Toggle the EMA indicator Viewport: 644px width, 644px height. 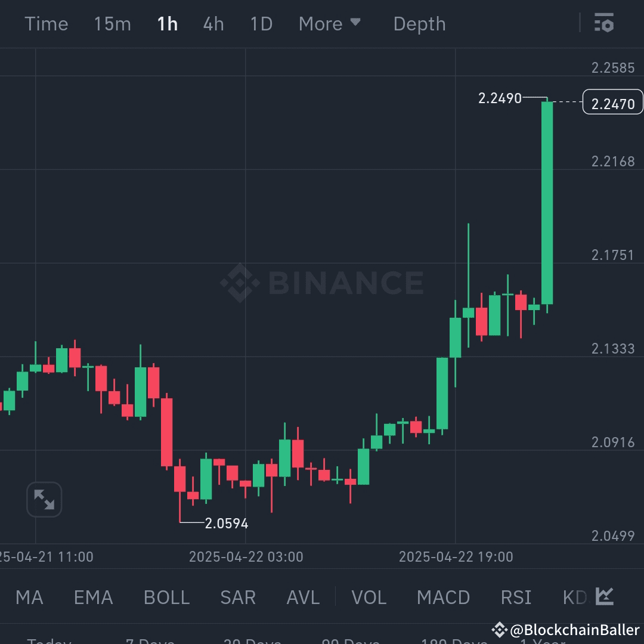pos(93,597)
